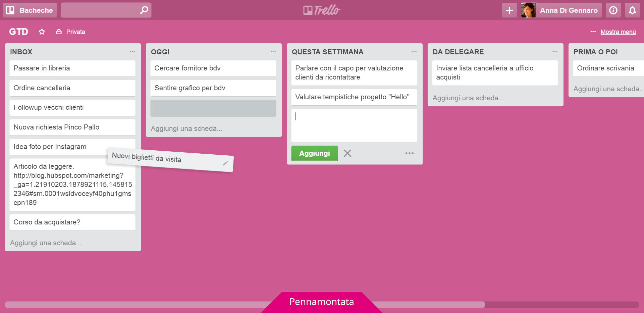Image resolution: width=644 pixels, height=313 pixels.
Task: Click the Bacheche boards icon
Action: point(10,10)
